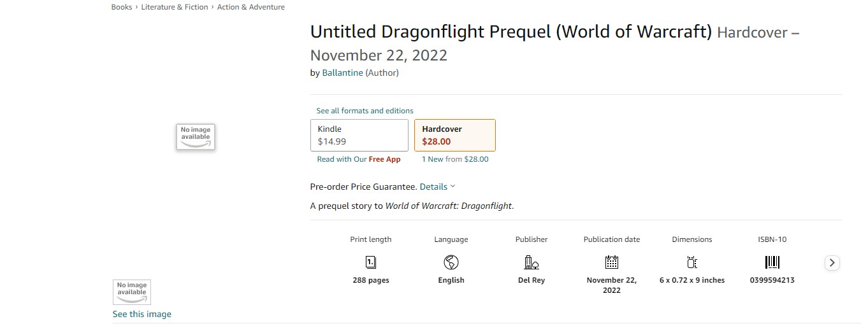
Task: Select the Hardcover format option
Action: pos(455,135)
